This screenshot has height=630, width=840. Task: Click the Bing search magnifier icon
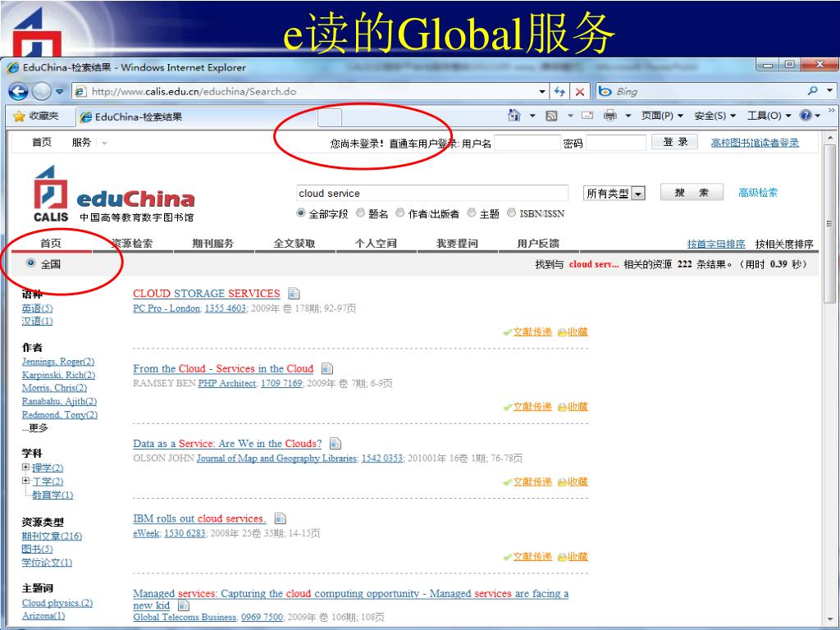pos(813,91)
